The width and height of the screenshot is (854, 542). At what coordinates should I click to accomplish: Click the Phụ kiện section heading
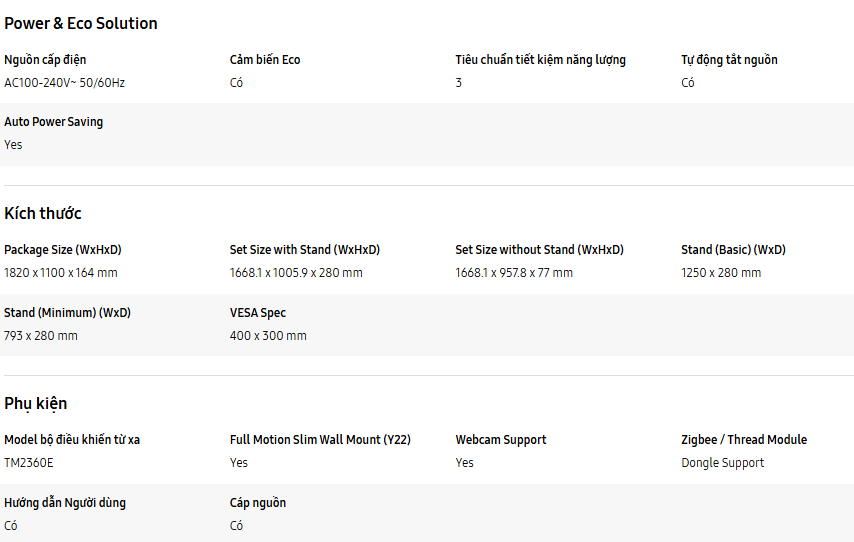(x=36, y=403)
